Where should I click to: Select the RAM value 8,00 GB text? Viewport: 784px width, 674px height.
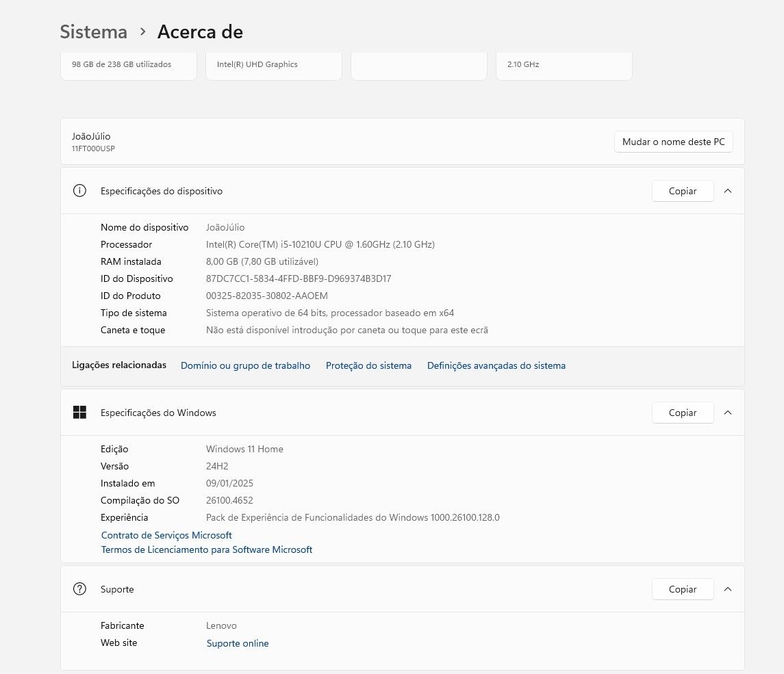262,262
